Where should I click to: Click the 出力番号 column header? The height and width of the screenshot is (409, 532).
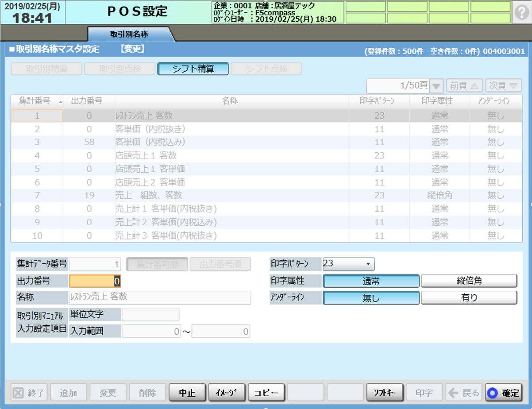tap(89, 101)
